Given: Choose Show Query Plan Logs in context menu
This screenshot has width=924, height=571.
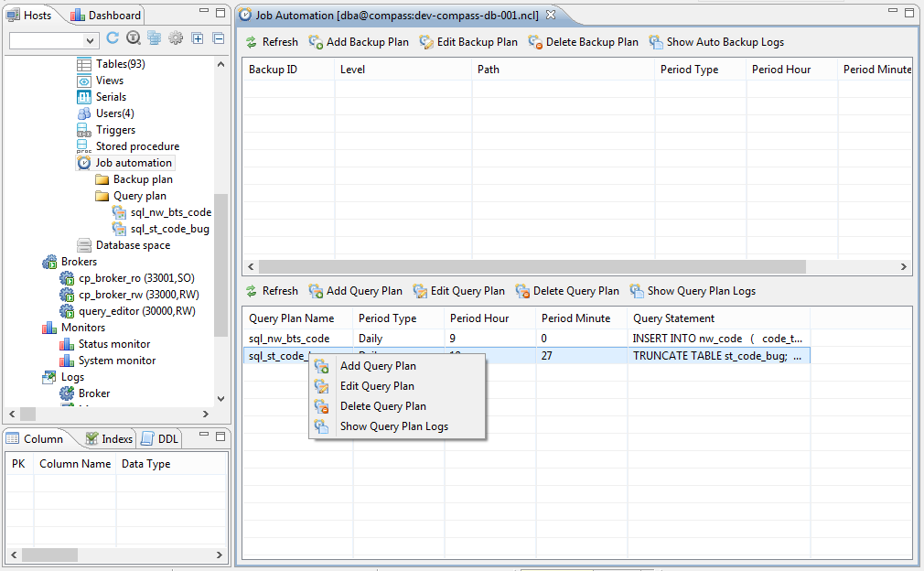Looking at the screenshot, I should tap(393, 426).
